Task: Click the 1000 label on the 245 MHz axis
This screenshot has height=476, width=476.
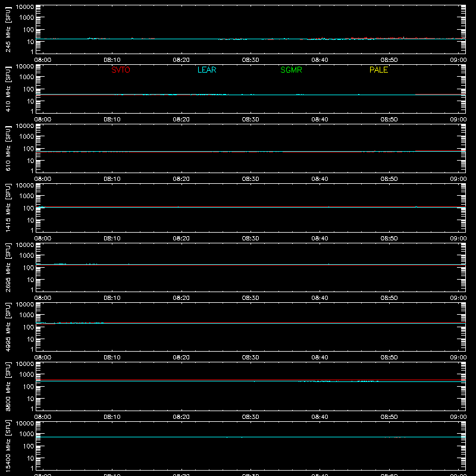Action: pos(27,17)
